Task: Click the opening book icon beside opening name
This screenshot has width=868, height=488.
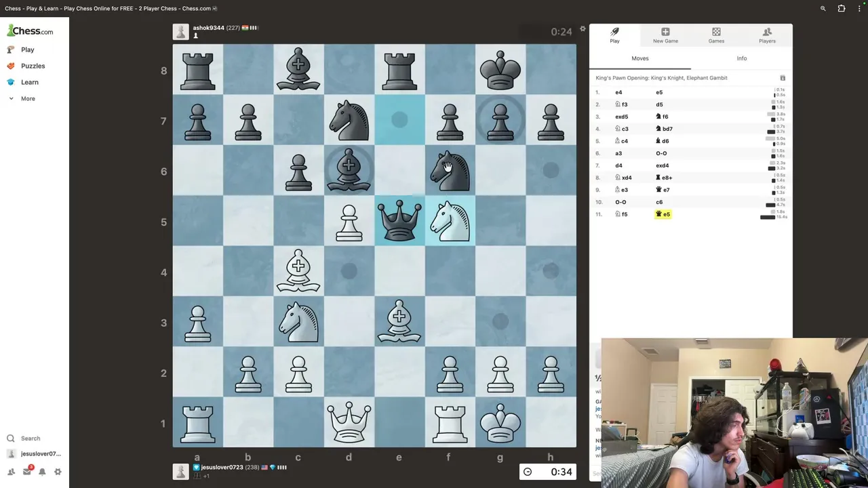Action: 783,78
